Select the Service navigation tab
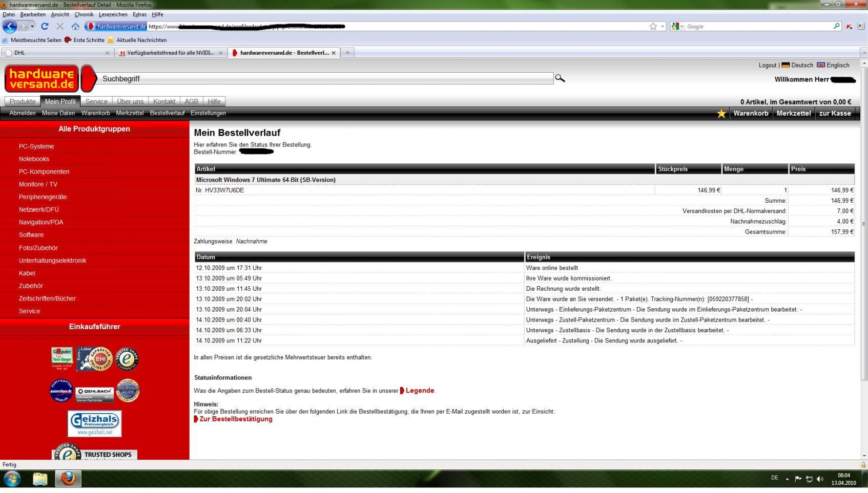The width and height of the screenshot is (868, 493). (x=96, y=101)
